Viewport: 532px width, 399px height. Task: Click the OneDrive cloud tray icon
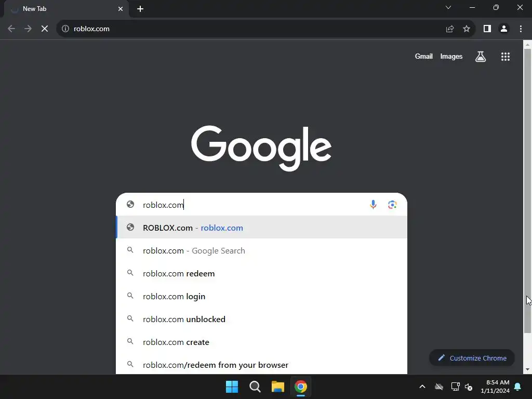(x=439, y=387)
